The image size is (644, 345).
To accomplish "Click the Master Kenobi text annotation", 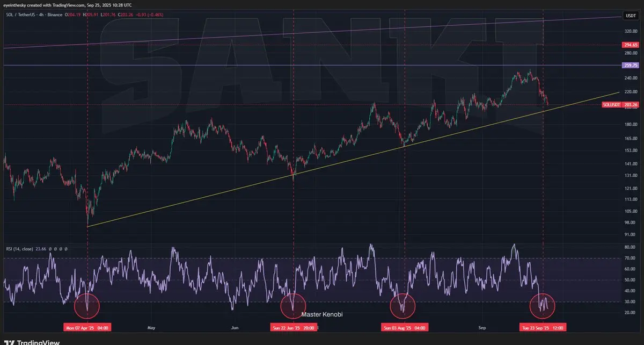I will point(322,314).
